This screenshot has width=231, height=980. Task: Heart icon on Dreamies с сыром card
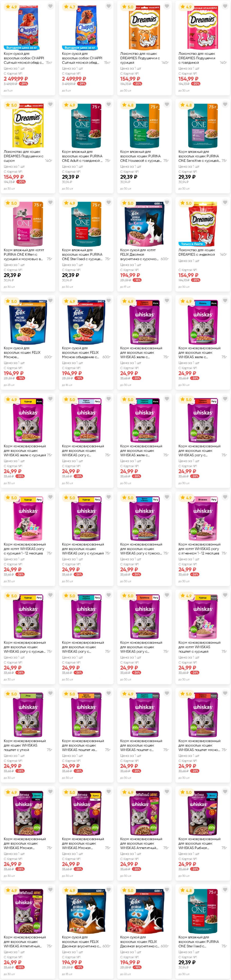(50, 104)
